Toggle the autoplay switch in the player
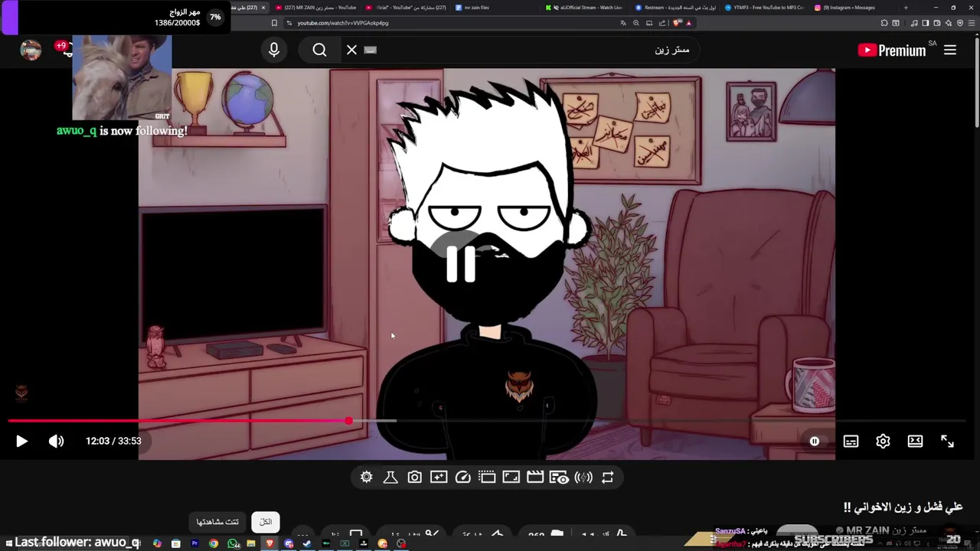 pos(815,441)
